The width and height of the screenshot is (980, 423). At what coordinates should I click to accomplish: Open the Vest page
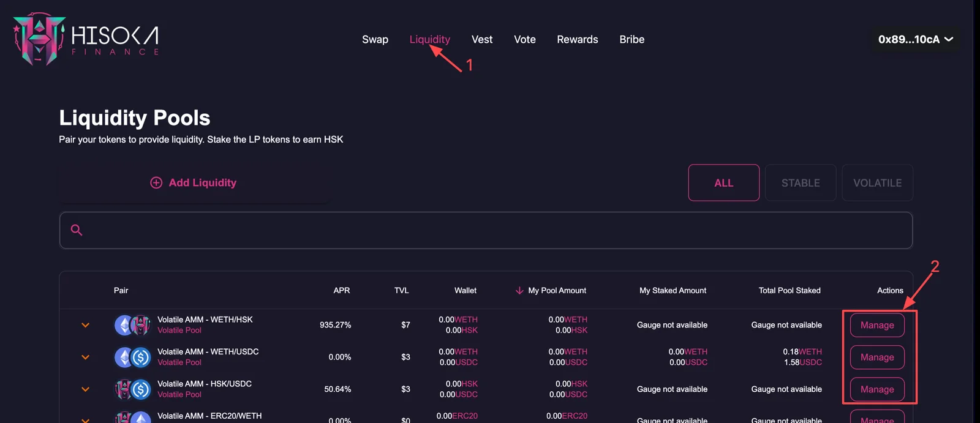point(482,39)
